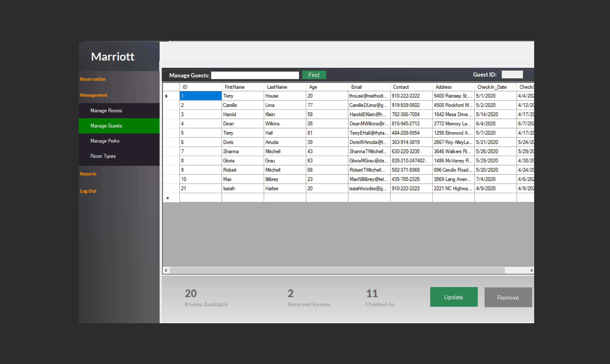
Task: Click Log Out in sidebar
Action: (x=88, y=191)
